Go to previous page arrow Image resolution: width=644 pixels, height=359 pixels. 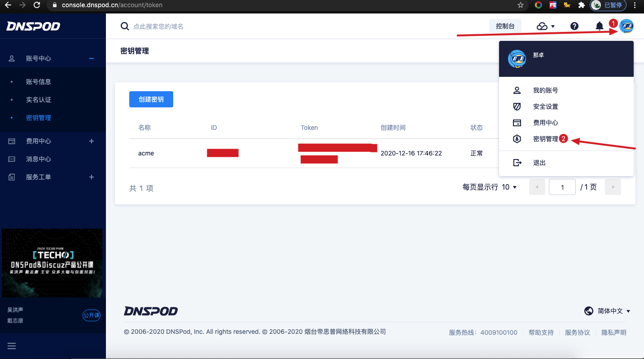pos(537,187)
